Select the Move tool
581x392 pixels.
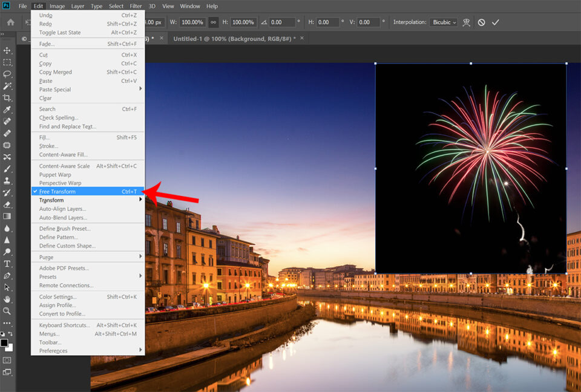(7, 51)
